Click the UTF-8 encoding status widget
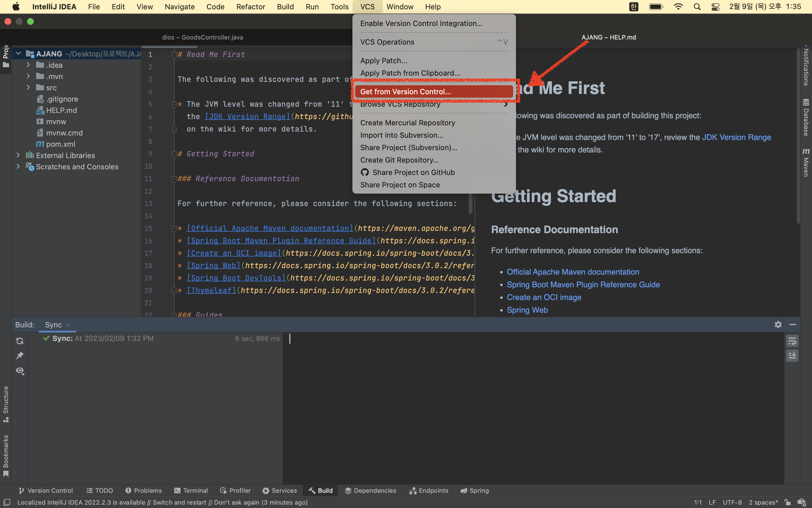 point(732,502)
